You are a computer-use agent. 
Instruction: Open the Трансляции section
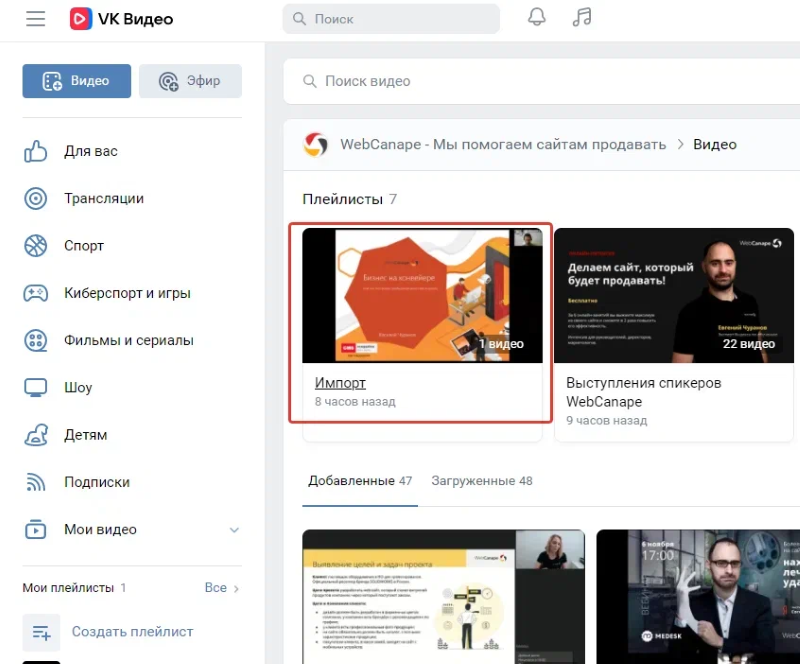click(104, 199)
